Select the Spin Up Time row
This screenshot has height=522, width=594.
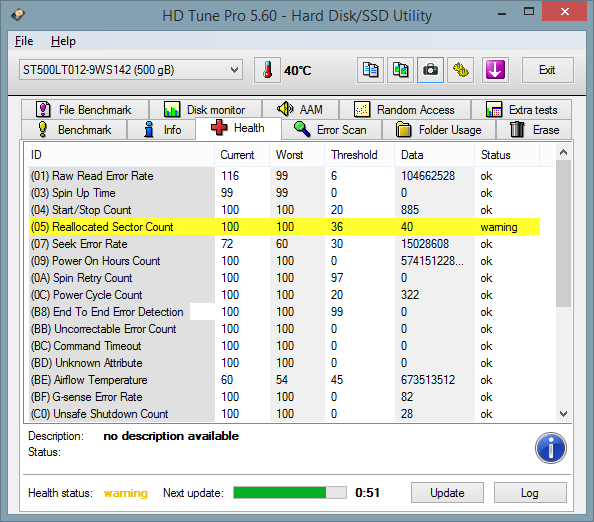point(284,193)
